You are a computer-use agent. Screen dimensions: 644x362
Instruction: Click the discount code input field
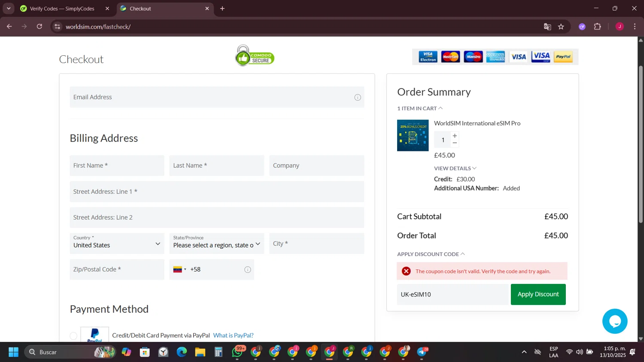pos(453,294)
